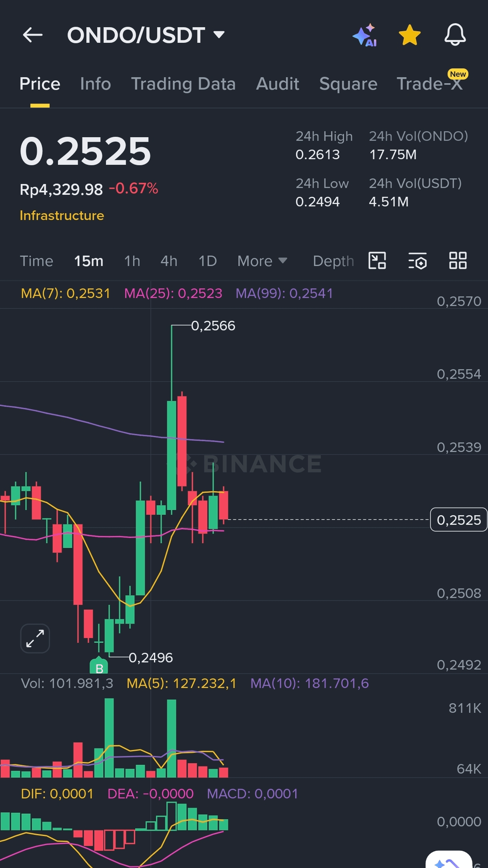Screen dimensions: 488x868
Task: Tap the volume MA(5): 127.232,1 label
Action: (x=182, y=683)
